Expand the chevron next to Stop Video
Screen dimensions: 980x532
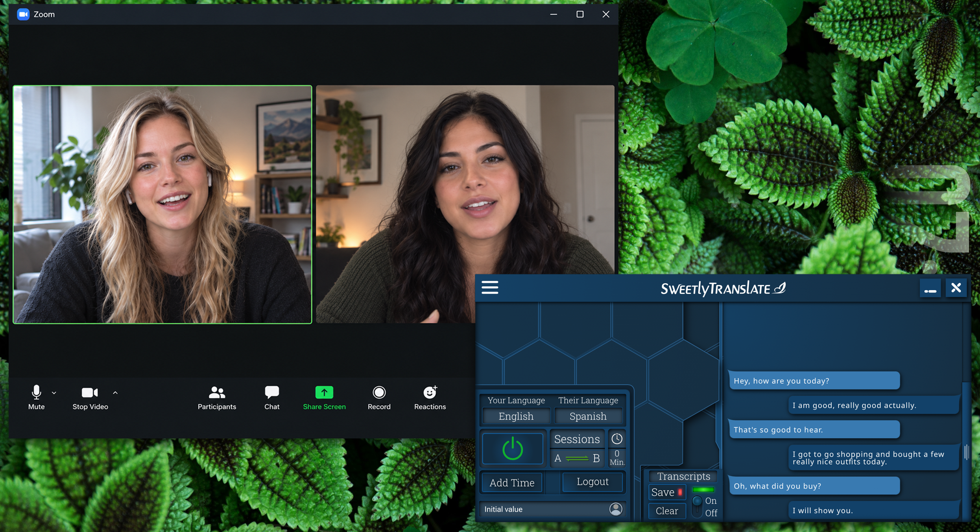(x=115, y=393)
